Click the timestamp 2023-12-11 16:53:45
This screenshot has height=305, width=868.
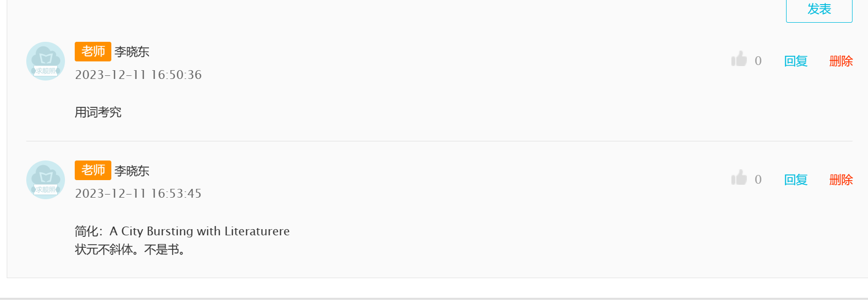(138, 194)
